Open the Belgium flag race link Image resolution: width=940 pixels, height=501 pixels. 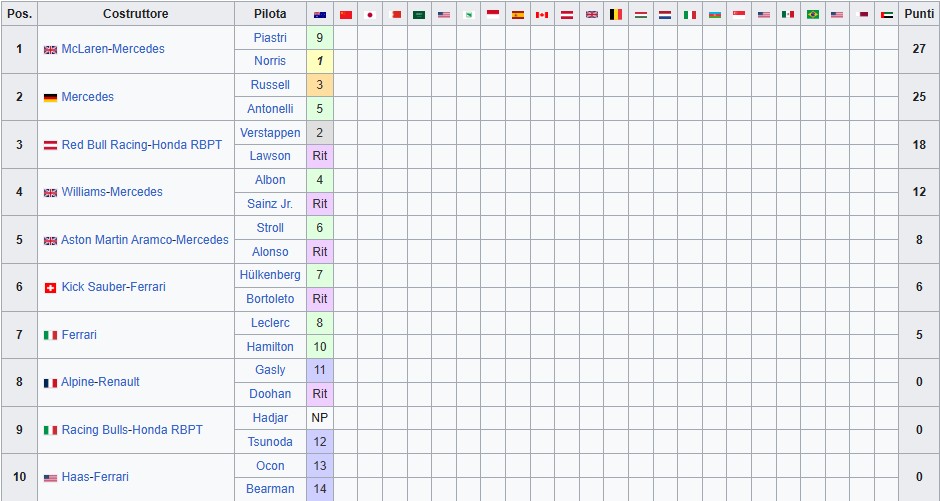click(x=616, y=15)
